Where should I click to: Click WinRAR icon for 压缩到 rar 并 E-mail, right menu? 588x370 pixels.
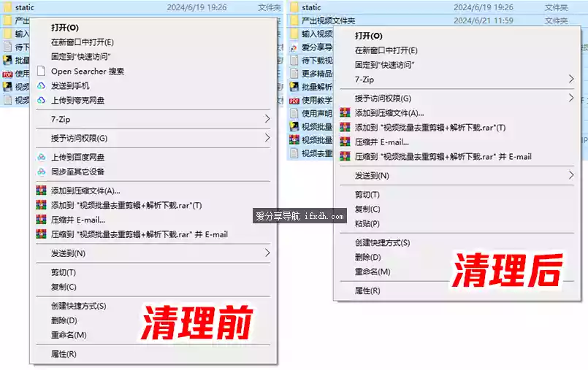(345, 156)
